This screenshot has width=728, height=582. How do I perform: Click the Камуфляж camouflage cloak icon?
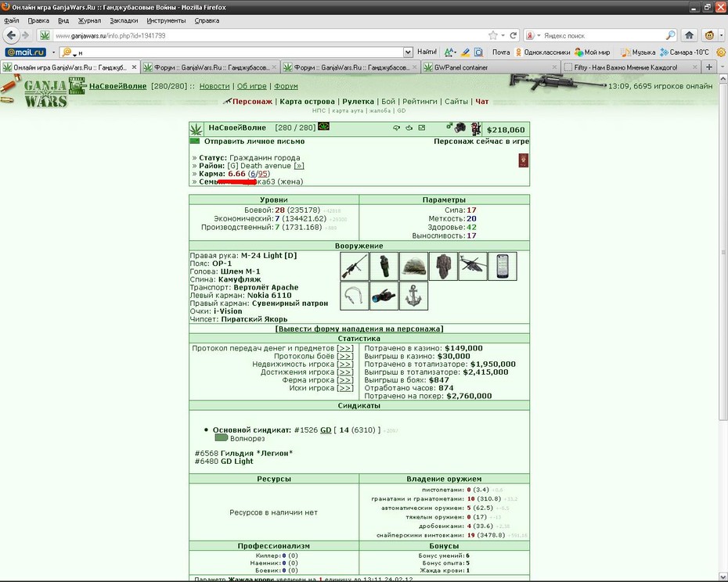coord(443,266)
